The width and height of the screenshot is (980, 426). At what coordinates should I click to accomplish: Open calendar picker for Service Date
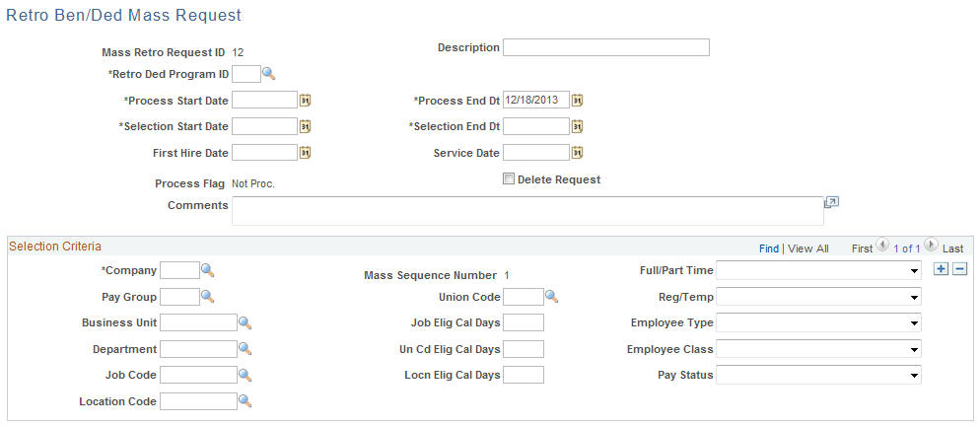click(578, 153)
